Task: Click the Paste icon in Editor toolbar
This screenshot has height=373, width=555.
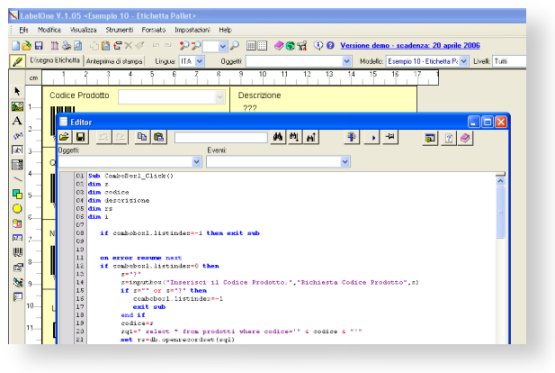Action: pyautogui.click(x=159, y=137)
